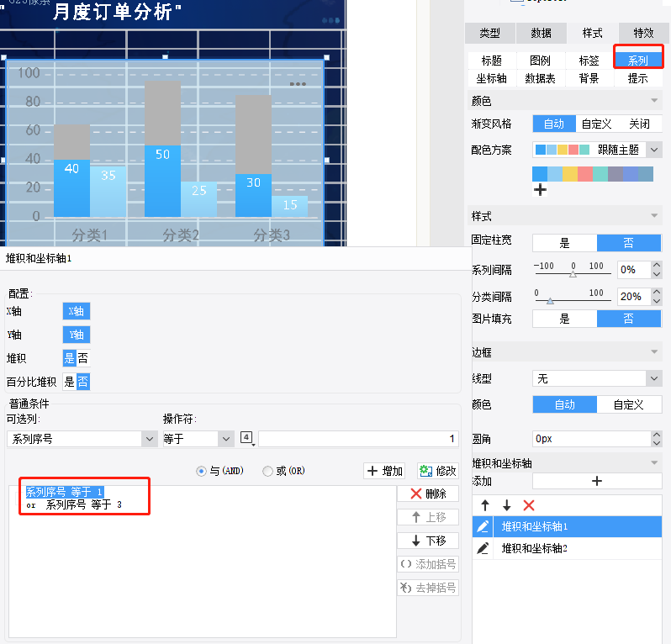This screenshot has height=644, width=671.
Task: Click 添加括号 button
Action: [428, 564]
